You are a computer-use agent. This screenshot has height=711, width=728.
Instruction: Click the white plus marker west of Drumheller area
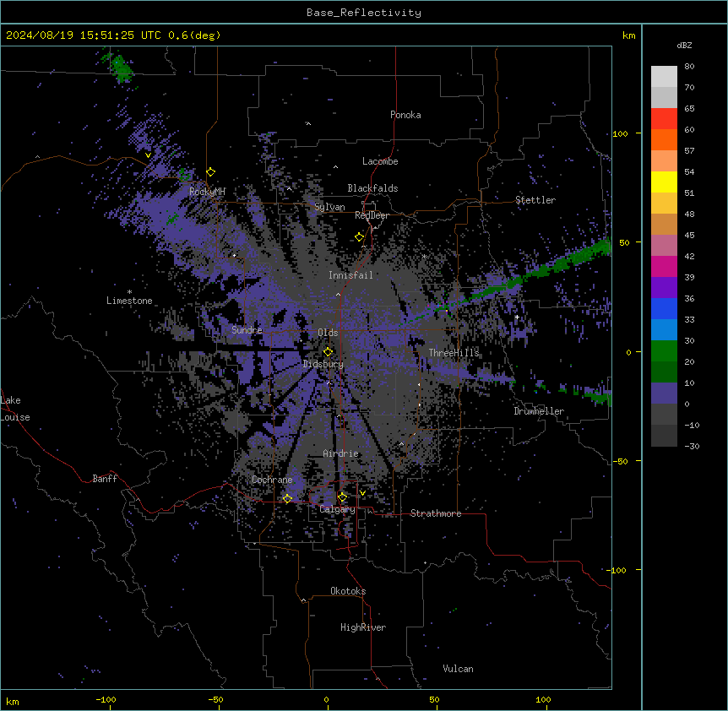pos(517,317)
